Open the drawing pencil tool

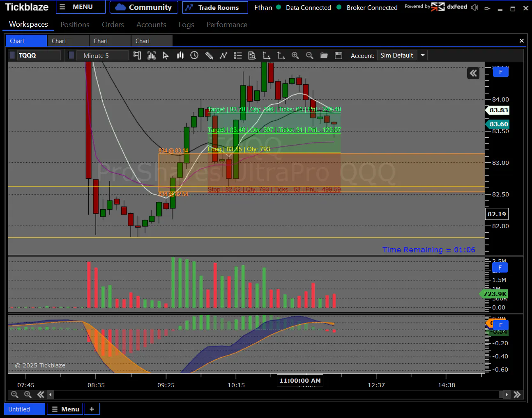(209, 55)
